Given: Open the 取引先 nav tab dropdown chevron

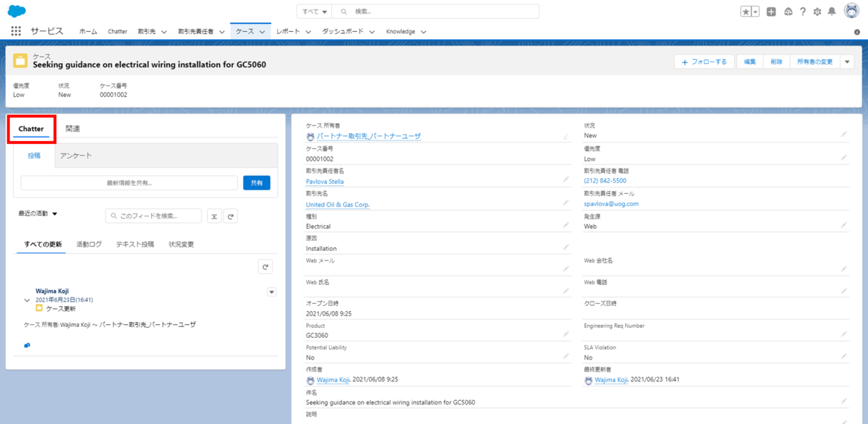Looking at the screenshot, I should pyautogui.click(x=163, y=32).
